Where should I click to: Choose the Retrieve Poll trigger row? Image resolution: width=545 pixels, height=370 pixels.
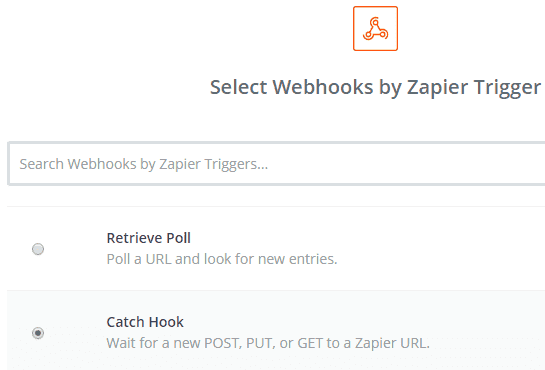276,249
